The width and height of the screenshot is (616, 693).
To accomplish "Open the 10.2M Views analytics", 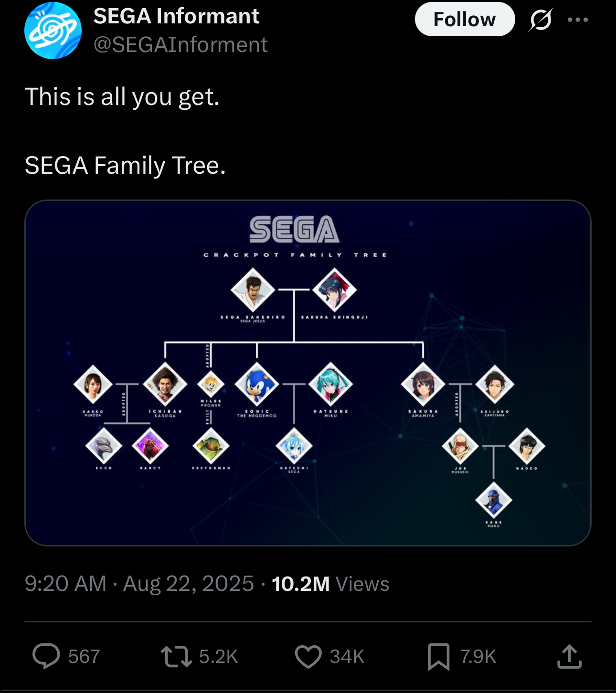I will [x=330, y=584].
